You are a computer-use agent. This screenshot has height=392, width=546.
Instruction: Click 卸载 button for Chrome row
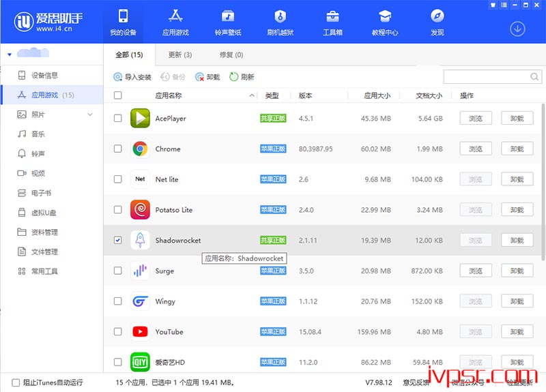(517, 149)
